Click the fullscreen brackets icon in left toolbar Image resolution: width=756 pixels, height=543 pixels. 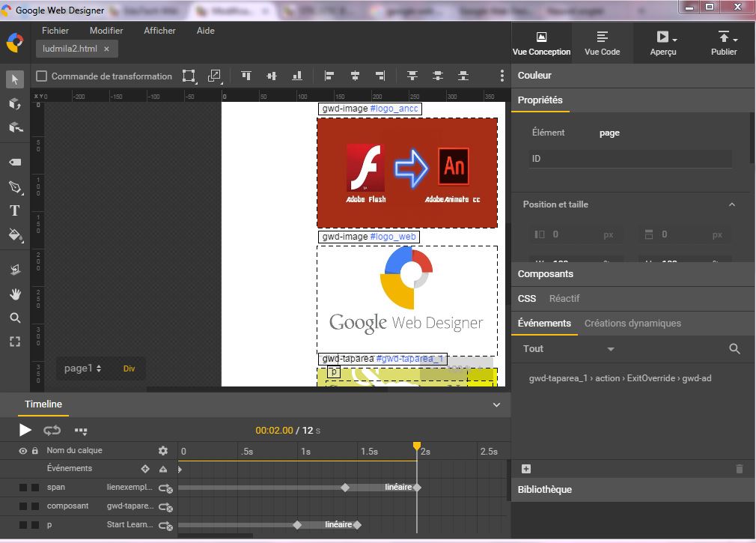click(15, 342)
